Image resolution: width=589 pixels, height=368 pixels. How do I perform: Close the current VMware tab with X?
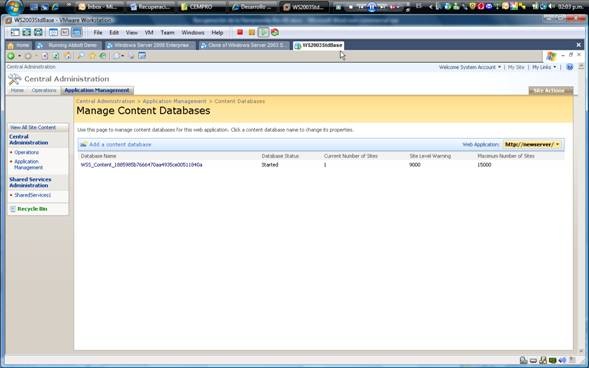click(x=578, y=45)
